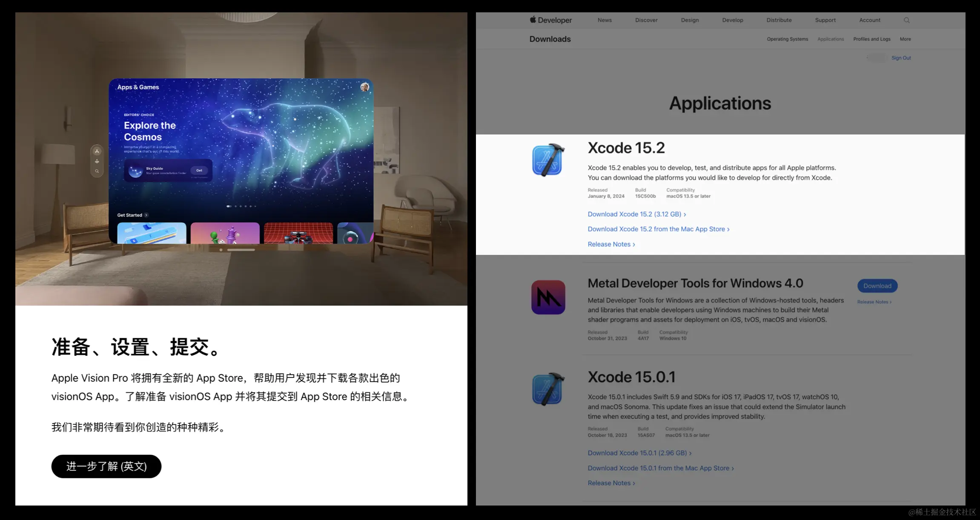Image resolution: width=980 pixels, height=520 pixels.
Task: Switch to Profiles and Logs tab
Action: point(872,39)
